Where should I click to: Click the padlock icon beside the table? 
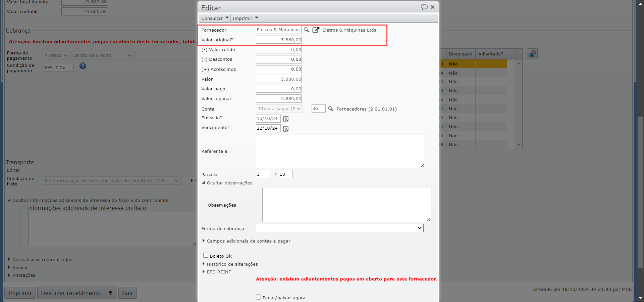coord(532,54)
